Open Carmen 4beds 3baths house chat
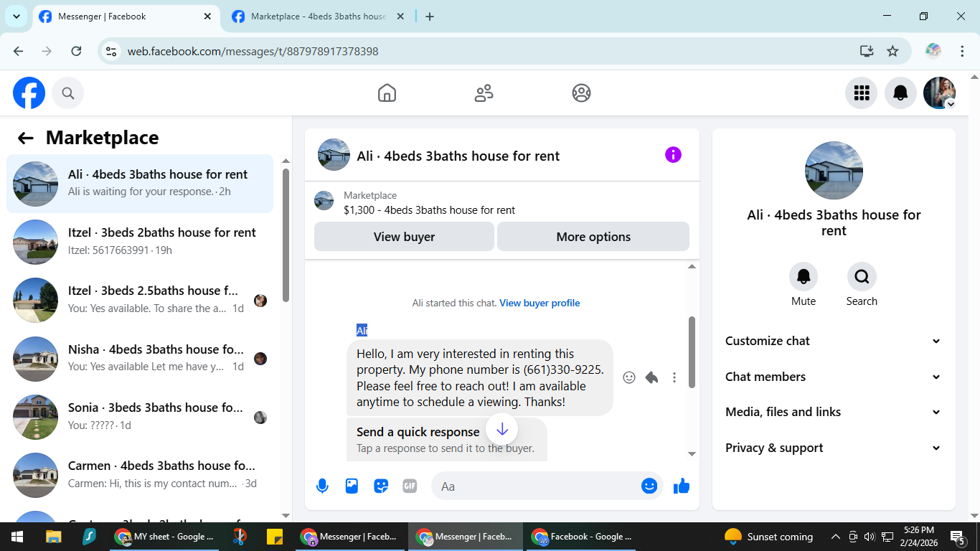The image size is (980, 551). point(140,475)
